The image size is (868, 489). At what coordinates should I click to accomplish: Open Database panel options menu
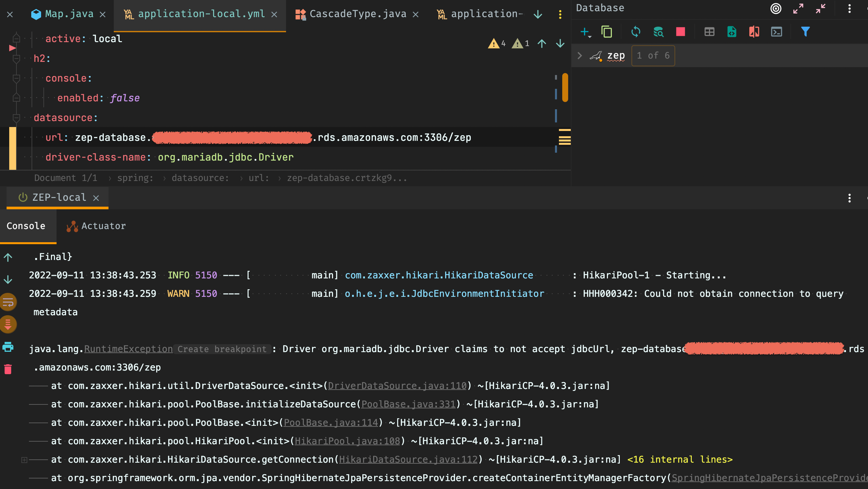tap(850, 9)
